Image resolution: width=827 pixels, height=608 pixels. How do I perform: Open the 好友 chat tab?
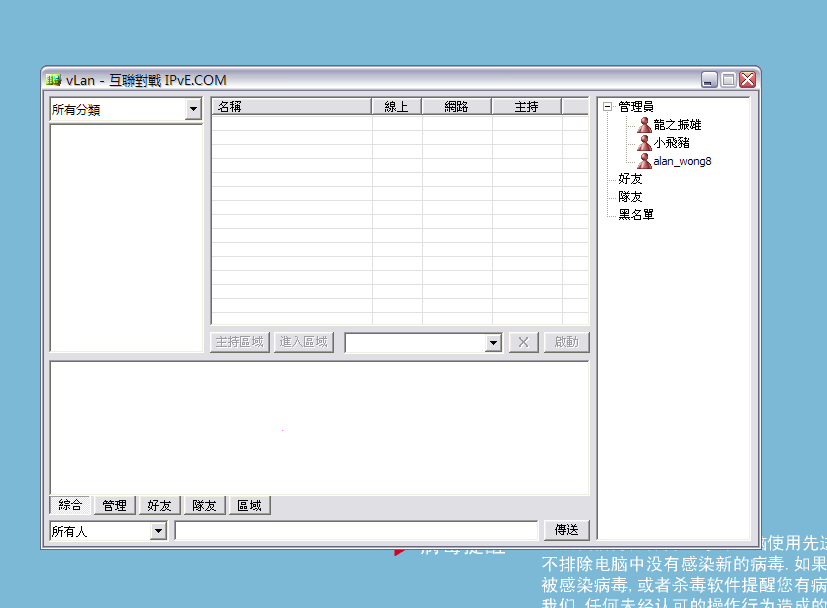coord(158,505)
